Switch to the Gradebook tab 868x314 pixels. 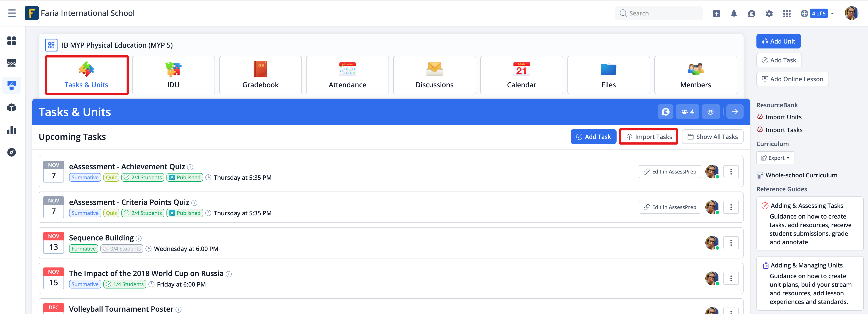(x=260, y=75)
